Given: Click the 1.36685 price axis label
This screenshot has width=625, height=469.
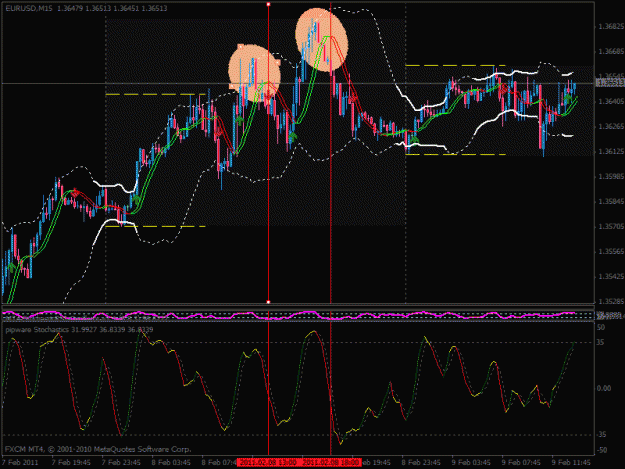Looking at the screenshot, I should click(x=611, y=51).
